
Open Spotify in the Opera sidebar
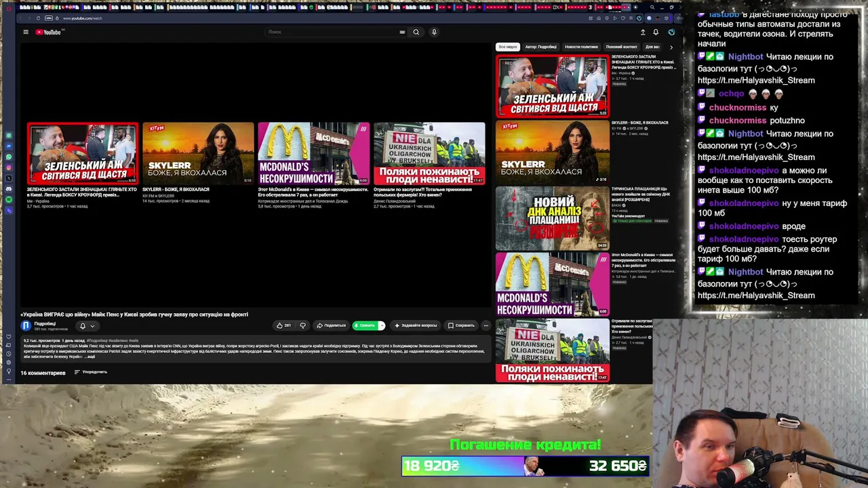[x=9, y=200]
